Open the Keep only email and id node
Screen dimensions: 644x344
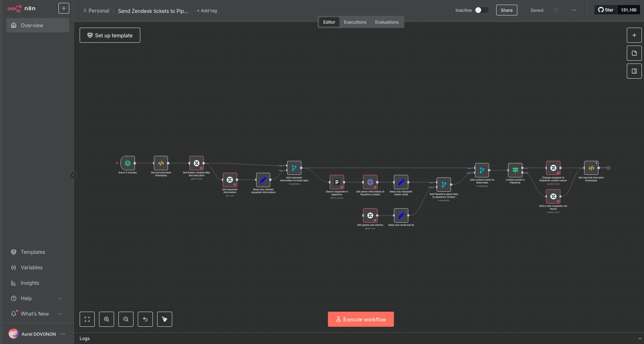(401, 215)
